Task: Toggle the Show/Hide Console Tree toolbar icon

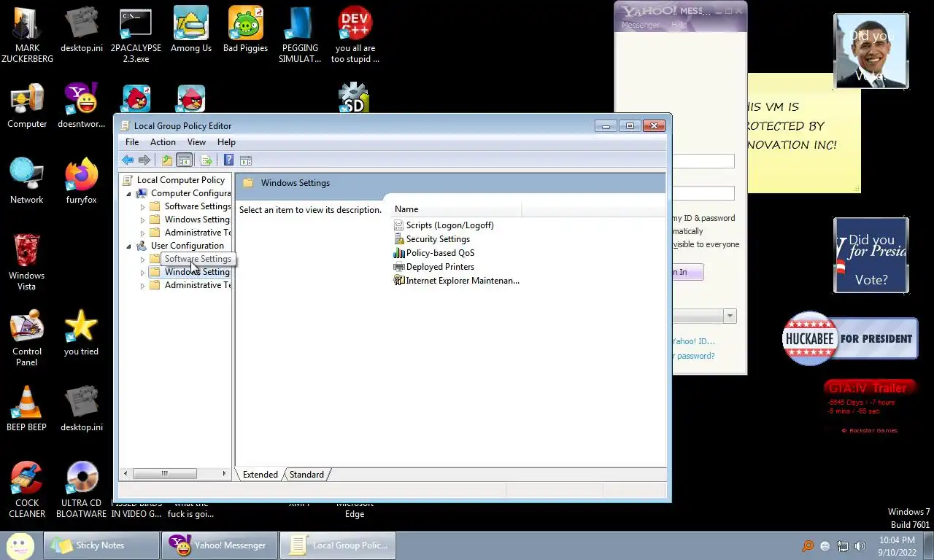Action: click(x=185, y=160)
